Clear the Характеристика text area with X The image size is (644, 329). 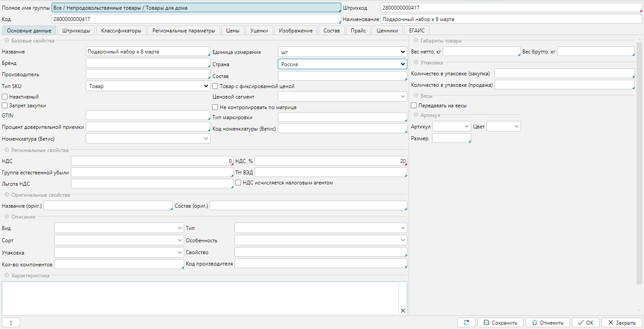402,311
